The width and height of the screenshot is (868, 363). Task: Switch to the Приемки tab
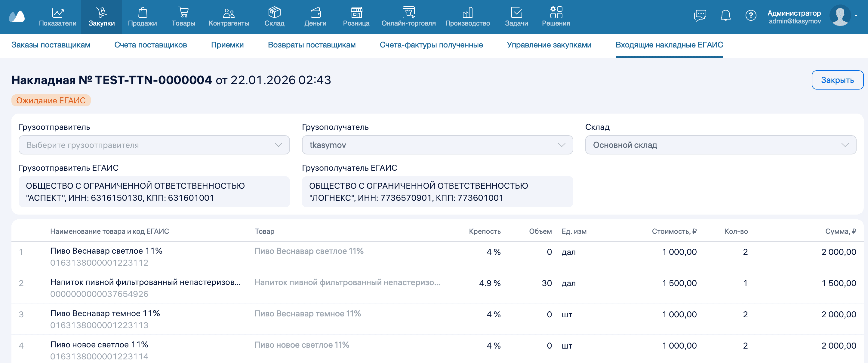pos(228,45)
